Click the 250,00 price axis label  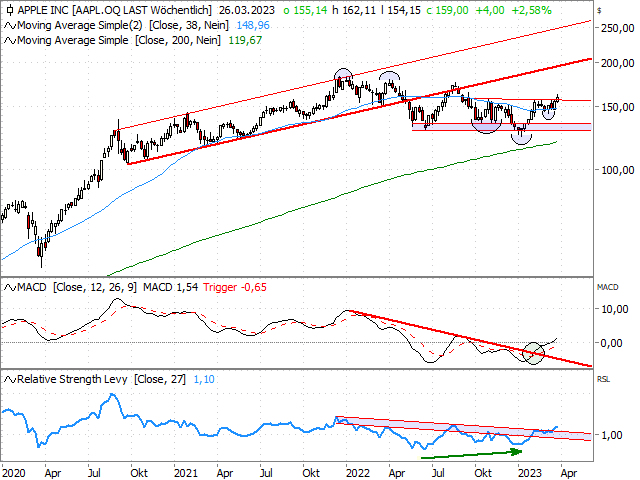(618, 28)
